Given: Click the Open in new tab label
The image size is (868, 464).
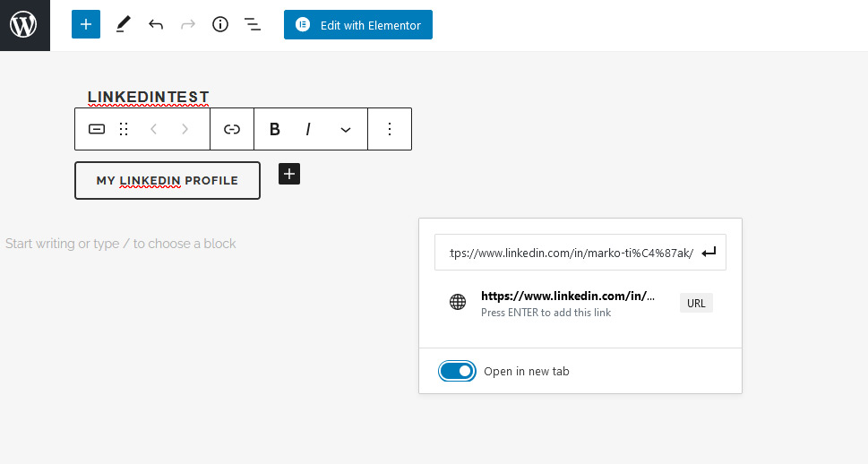Looking at the screenshot, I should (x=527, y=371).
